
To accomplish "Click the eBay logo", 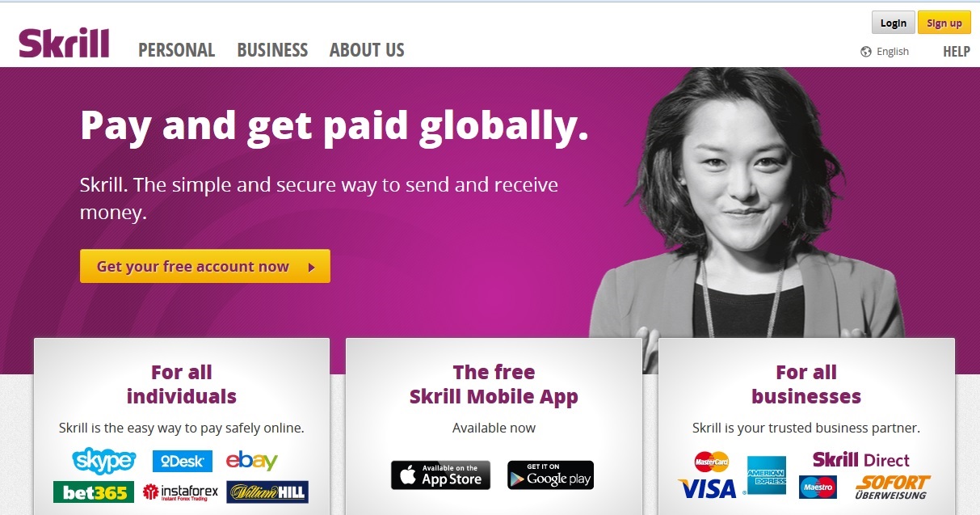I will click(x=251, y=461).
